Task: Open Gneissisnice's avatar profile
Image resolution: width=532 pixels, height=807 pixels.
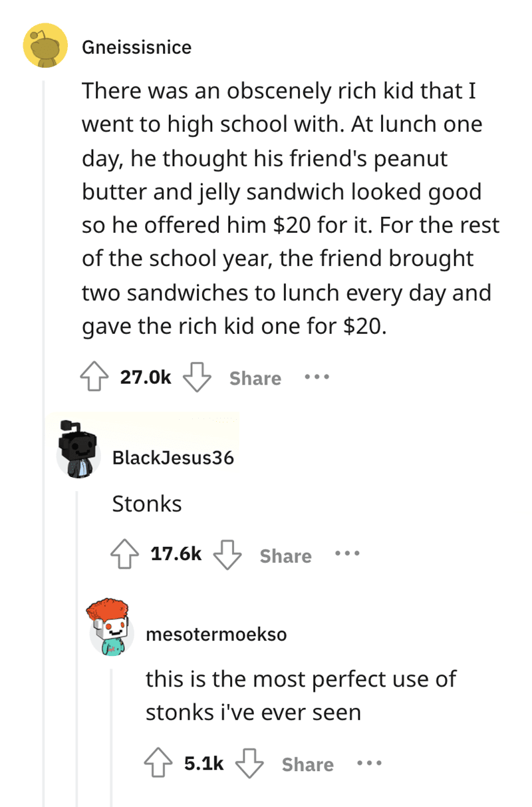Action: [45, 46]
